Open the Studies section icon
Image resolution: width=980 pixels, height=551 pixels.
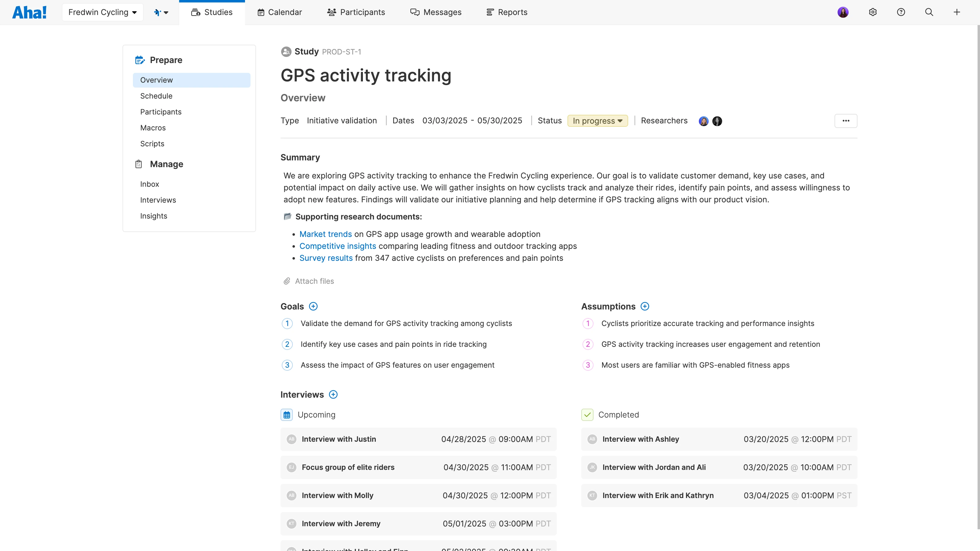pos(196,12)
